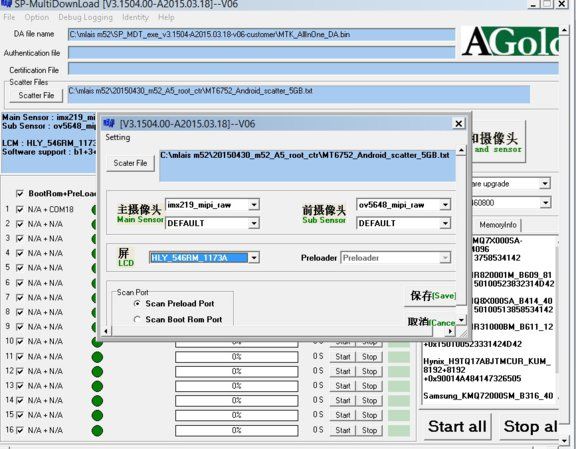Image resolution: width=576 pixels, height=449 pixels.
Task: Expand the sub sensor ov5648_mipi_raw dropdown
Action: 445,205
